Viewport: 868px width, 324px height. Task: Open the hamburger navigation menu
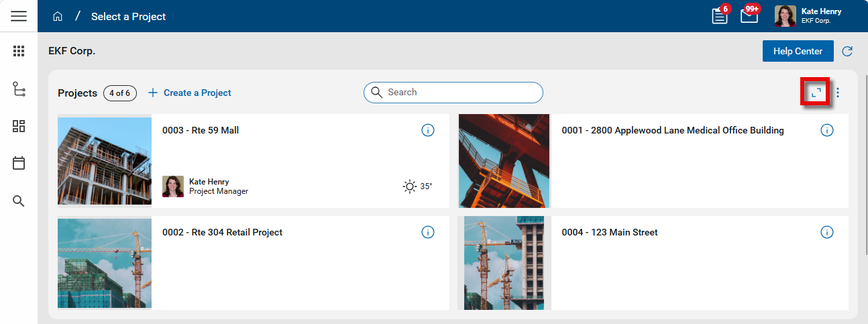(19, 16)
